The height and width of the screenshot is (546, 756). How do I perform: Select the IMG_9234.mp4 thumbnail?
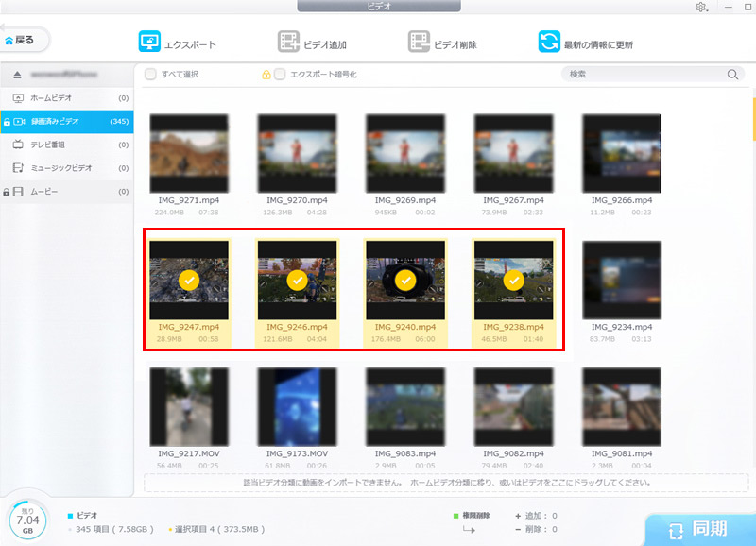[622, 280]
